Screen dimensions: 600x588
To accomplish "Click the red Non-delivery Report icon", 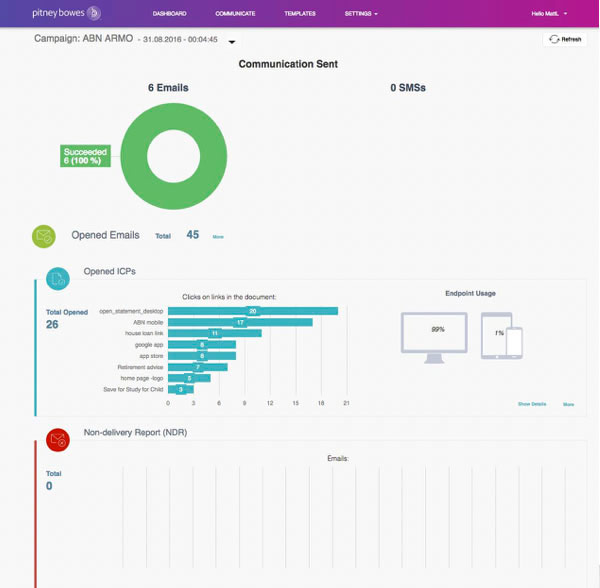I will (58, 438).
